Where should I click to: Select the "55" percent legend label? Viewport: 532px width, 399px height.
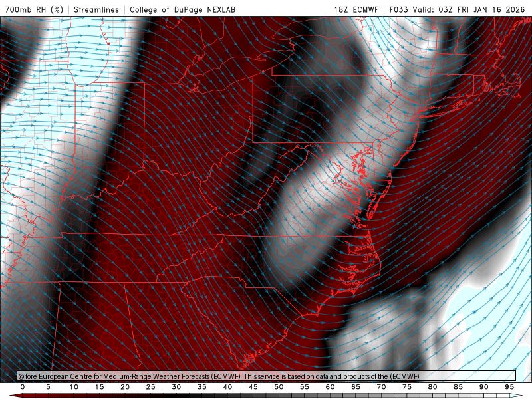click(x=305, y=387)
